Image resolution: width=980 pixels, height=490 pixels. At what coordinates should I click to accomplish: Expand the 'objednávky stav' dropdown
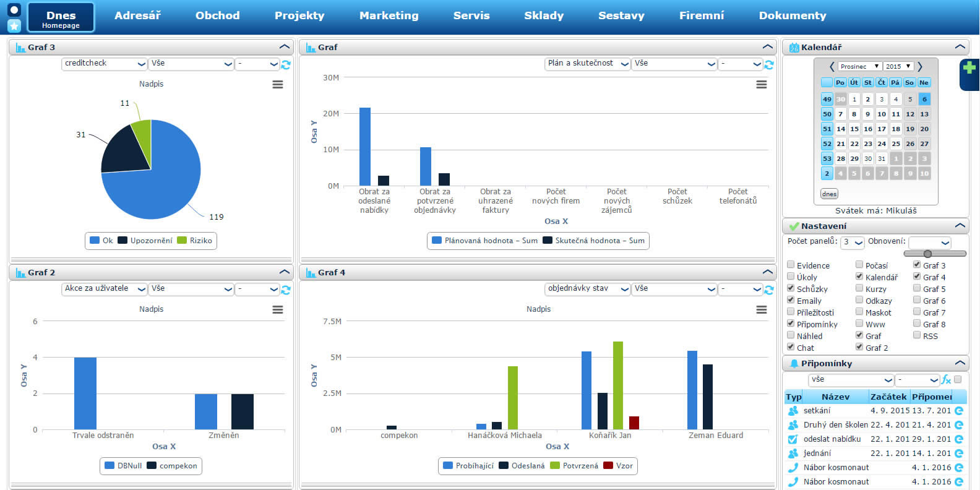pos(587,289)
